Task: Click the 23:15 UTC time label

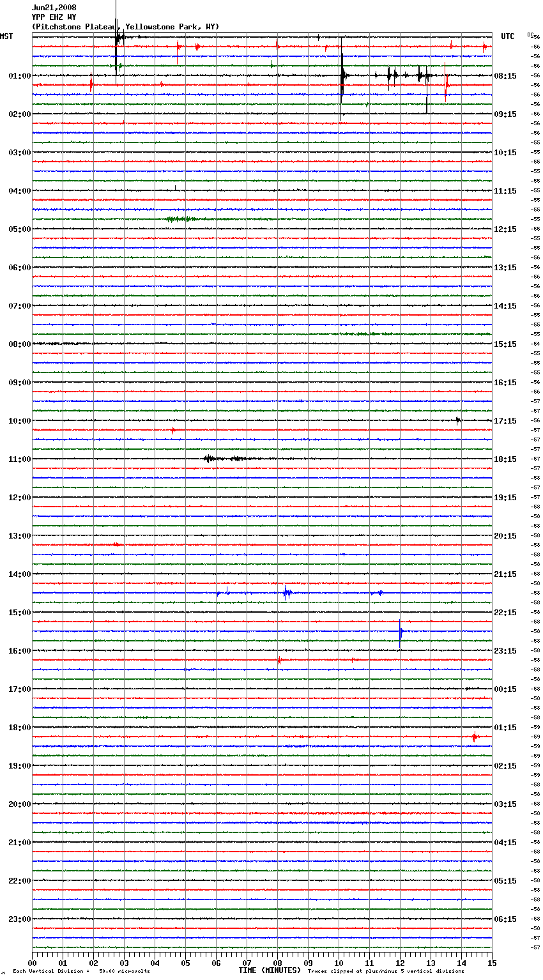Action: [x=505, y=650]
